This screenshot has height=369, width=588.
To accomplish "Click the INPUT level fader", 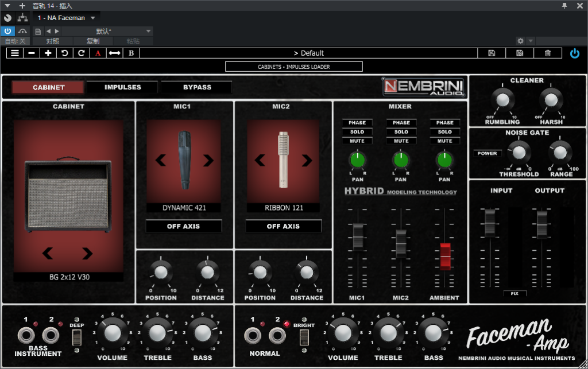I will [x=490, y=223].
